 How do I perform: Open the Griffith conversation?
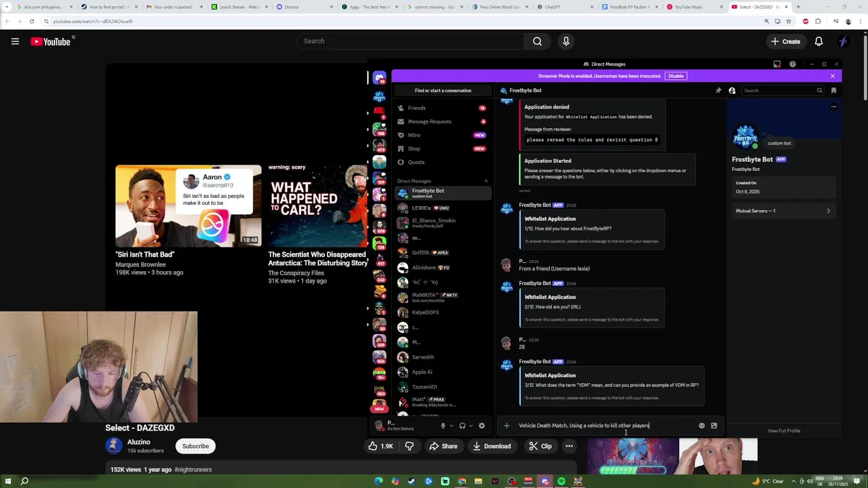coord(443,253)
